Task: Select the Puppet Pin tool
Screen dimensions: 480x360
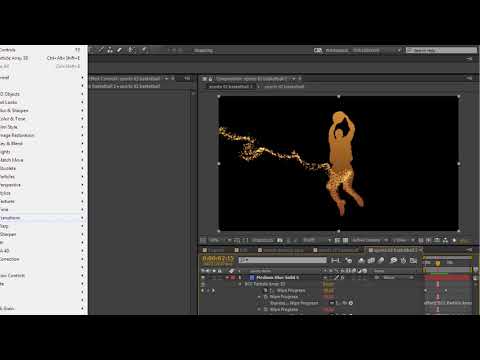Action: 144,50
